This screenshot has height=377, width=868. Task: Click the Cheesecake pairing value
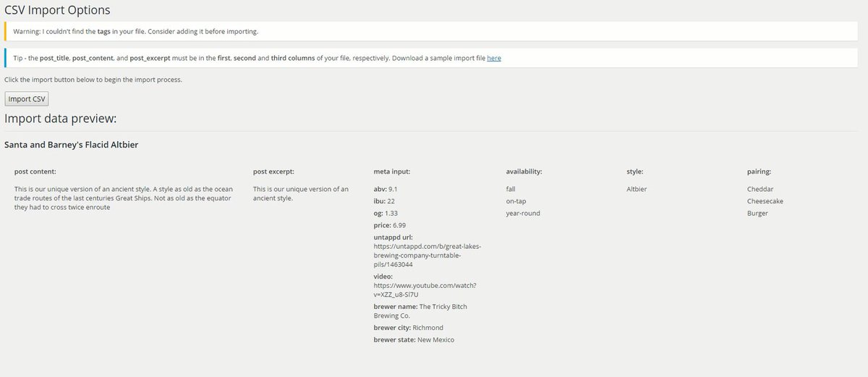[765, 201]
